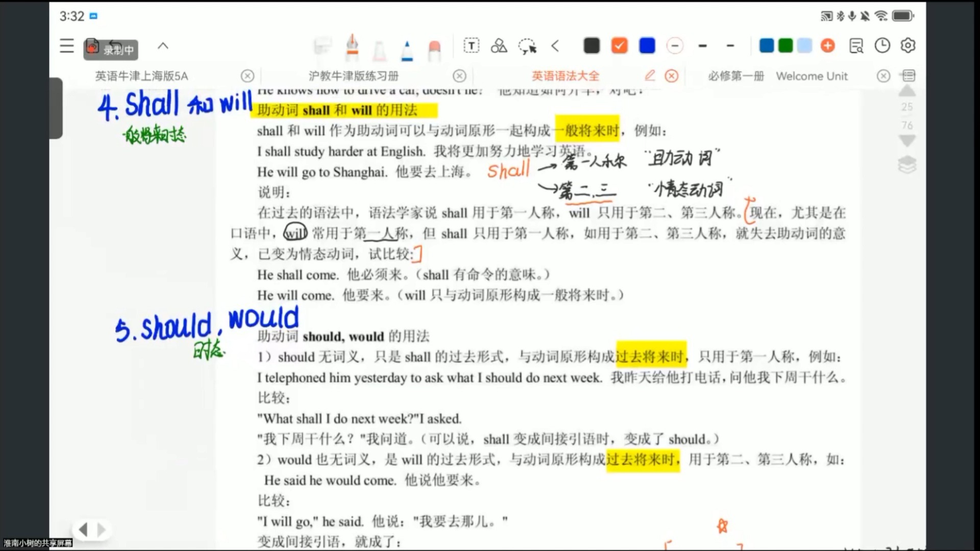Tap the microphone status icon

tap(852, 16)
